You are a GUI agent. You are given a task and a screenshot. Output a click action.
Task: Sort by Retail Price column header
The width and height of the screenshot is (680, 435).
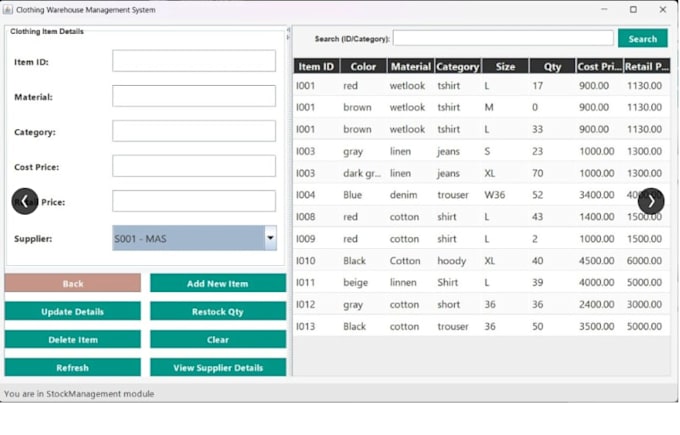(647, 66)
